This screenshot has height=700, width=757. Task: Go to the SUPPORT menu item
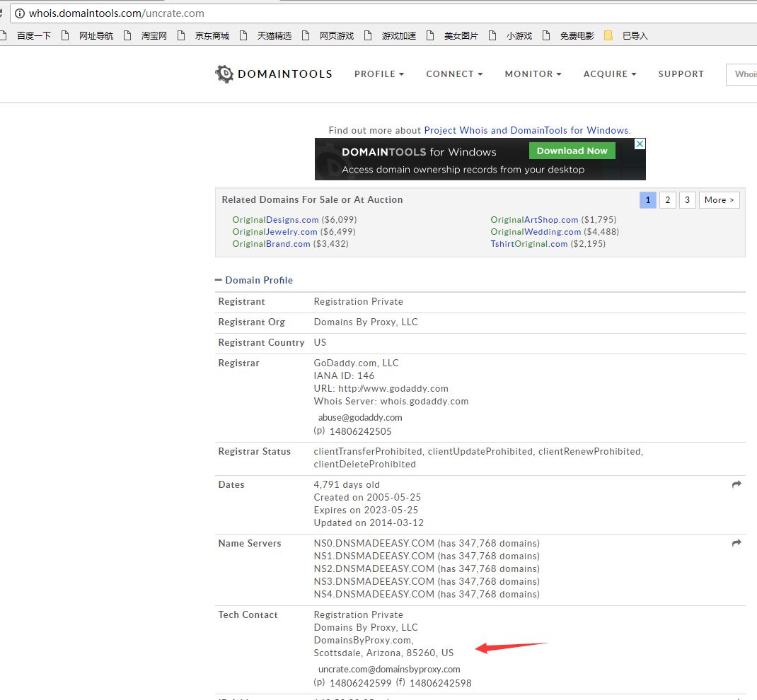[x=681, y=74]
